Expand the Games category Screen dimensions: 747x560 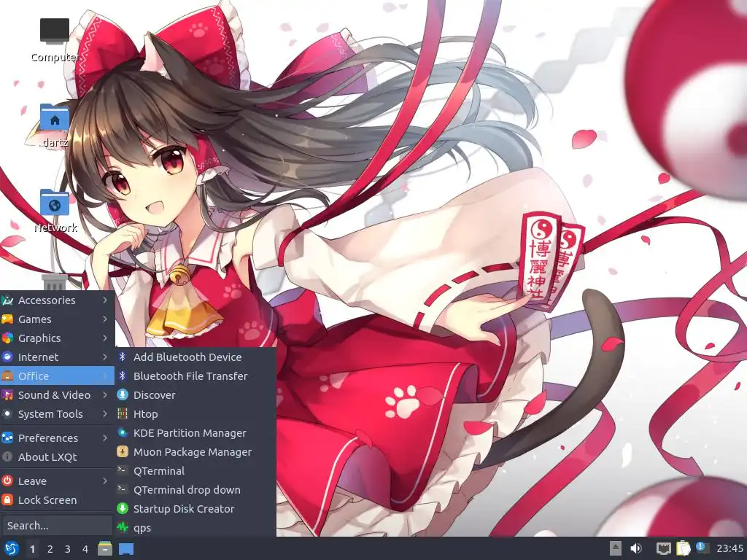(57, 319)
